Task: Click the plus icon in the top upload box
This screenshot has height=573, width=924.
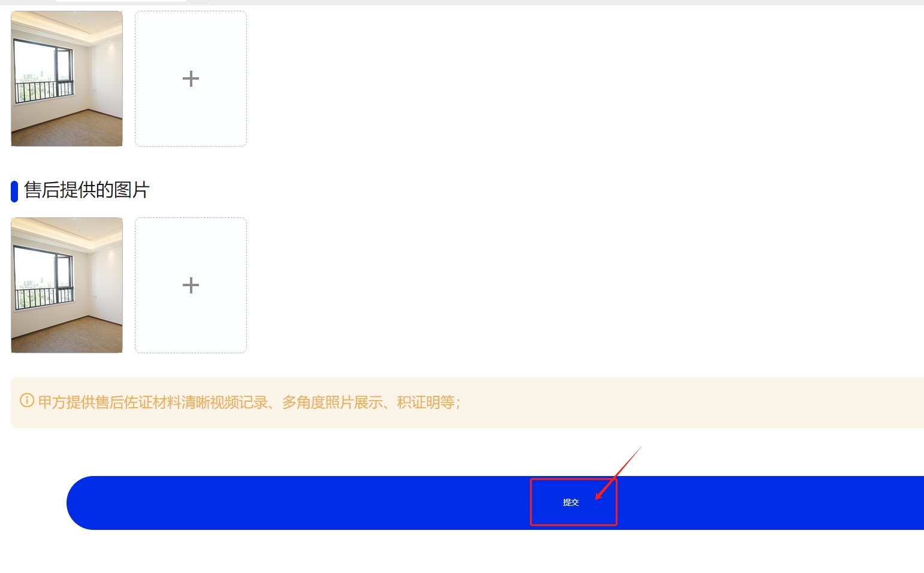Action: 191,78
